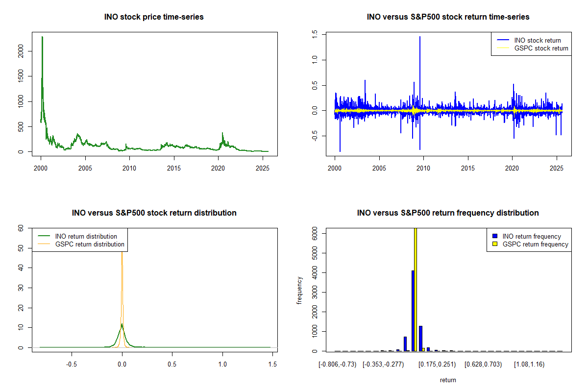Select the 'GSPC stock return' legend label
This screenshot has height=392, width=588.
tap(541, 48)
